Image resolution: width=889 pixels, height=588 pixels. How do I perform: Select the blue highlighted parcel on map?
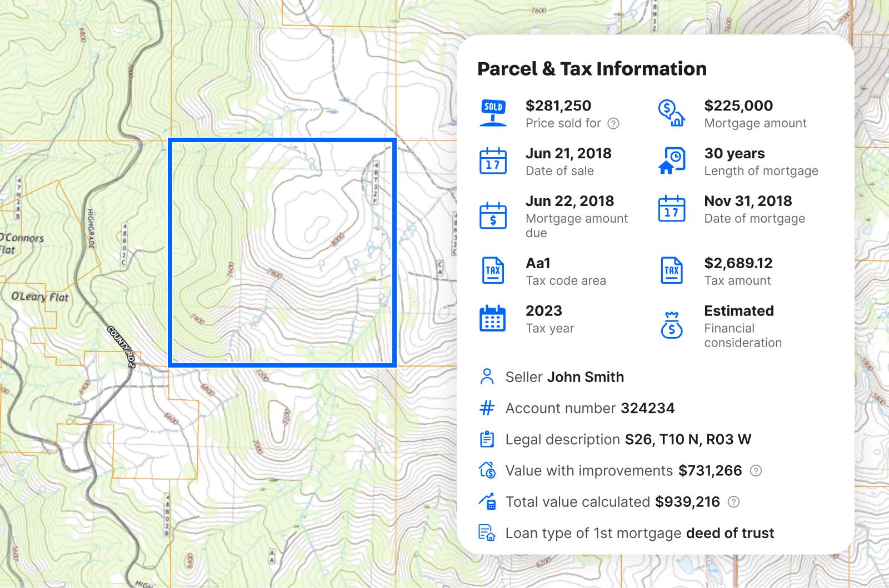(282, 253)
